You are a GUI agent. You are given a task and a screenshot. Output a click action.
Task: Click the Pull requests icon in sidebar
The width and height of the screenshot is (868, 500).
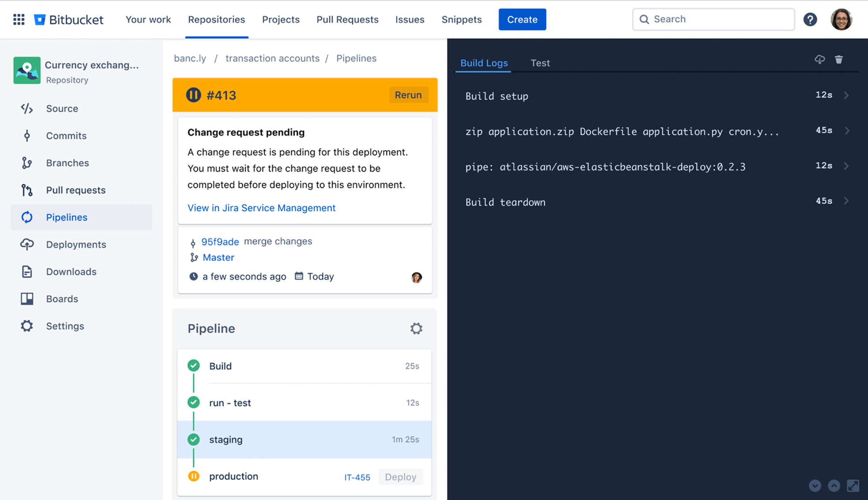tap(27, 190)
